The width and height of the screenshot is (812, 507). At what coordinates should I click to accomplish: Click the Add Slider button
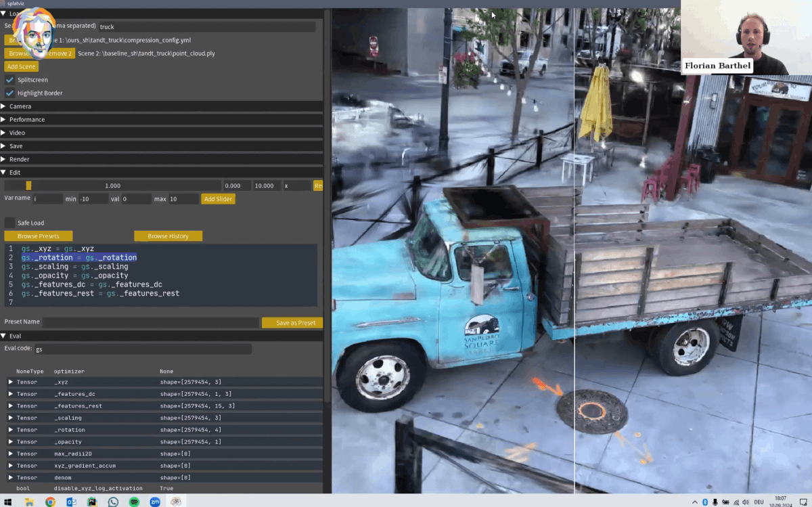218,199
